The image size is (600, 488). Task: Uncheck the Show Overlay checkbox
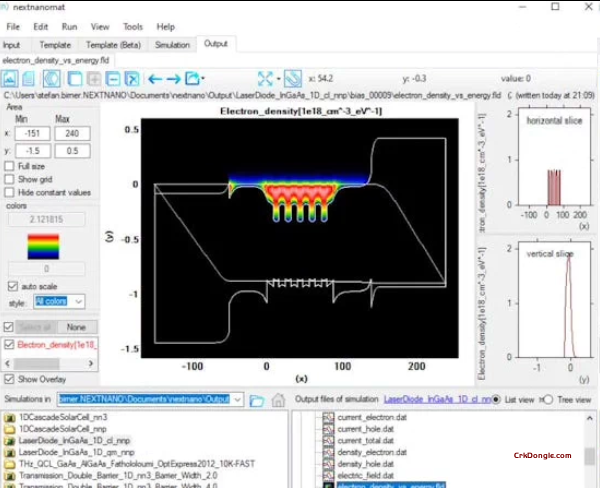pos(10,379)
